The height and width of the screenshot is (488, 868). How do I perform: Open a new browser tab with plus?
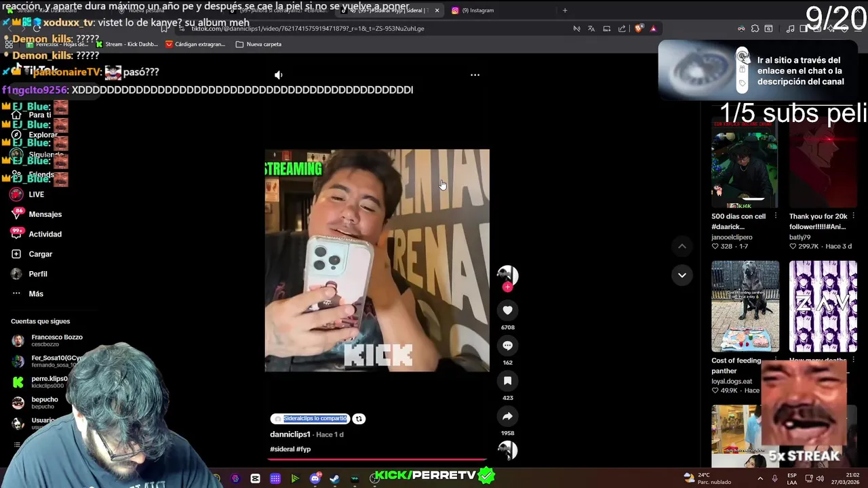[565, 10]
